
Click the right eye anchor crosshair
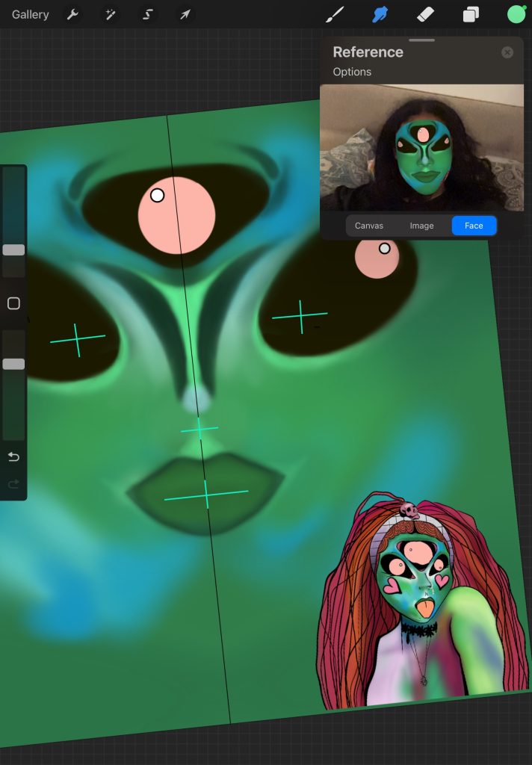[x=300, y=317]
